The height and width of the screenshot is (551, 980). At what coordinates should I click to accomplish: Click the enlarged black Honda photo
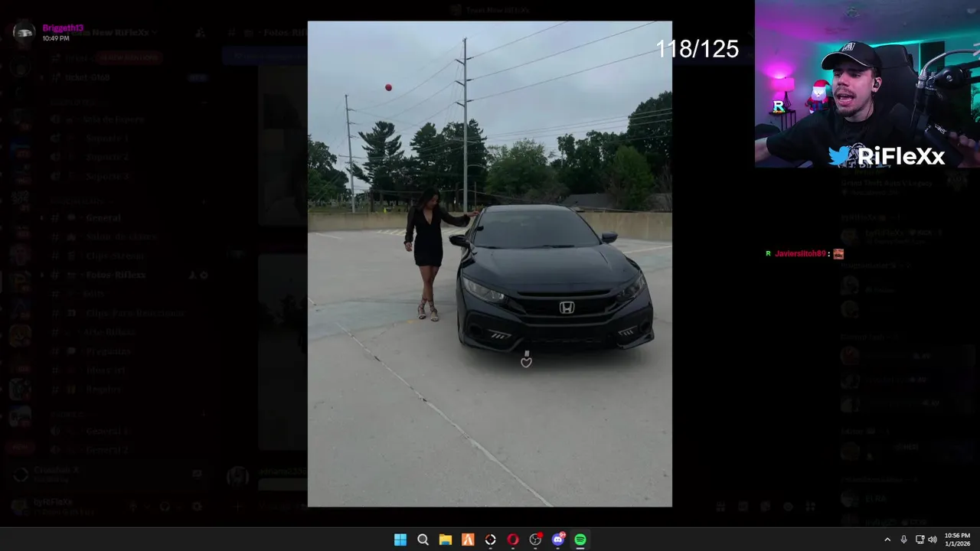pyautogui.click(x=490, y=264)
